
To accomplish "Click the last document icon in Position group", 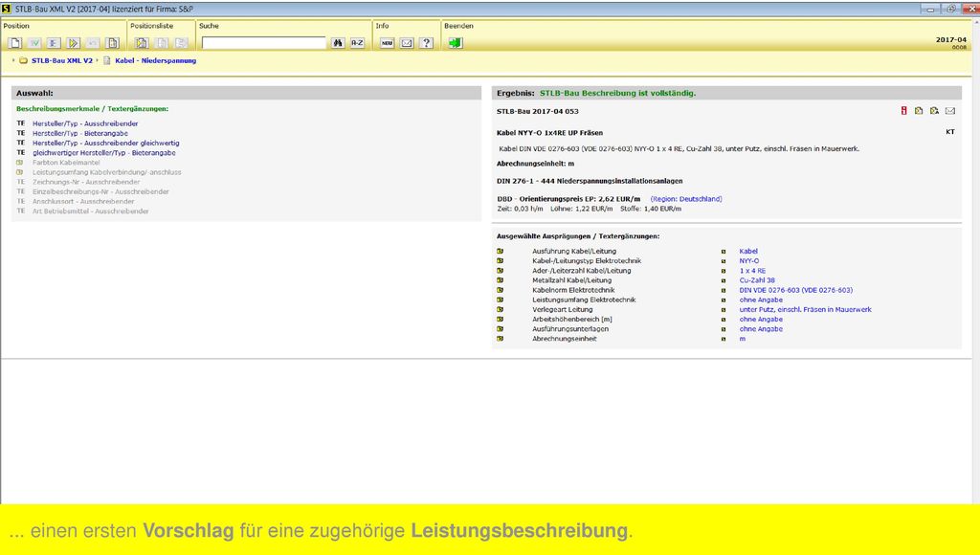I will pos(113,43).
